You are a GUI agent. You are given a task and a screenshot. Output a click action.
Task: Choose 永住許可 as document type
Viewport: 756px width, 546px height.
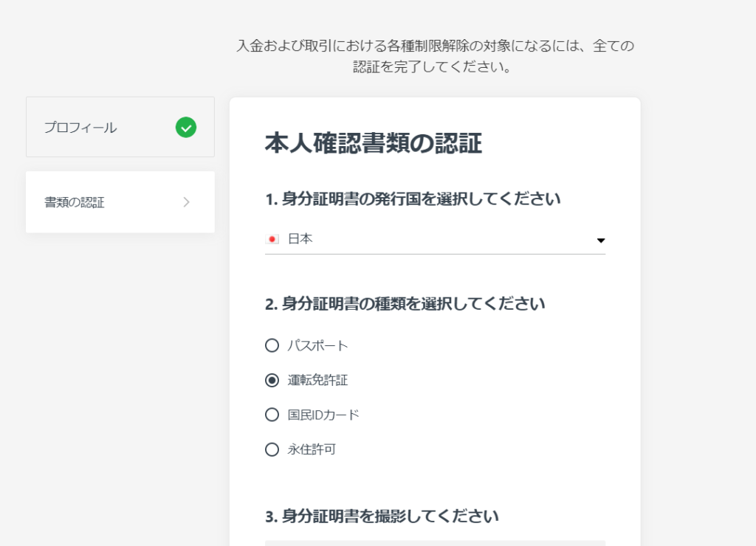pos(272,449)
